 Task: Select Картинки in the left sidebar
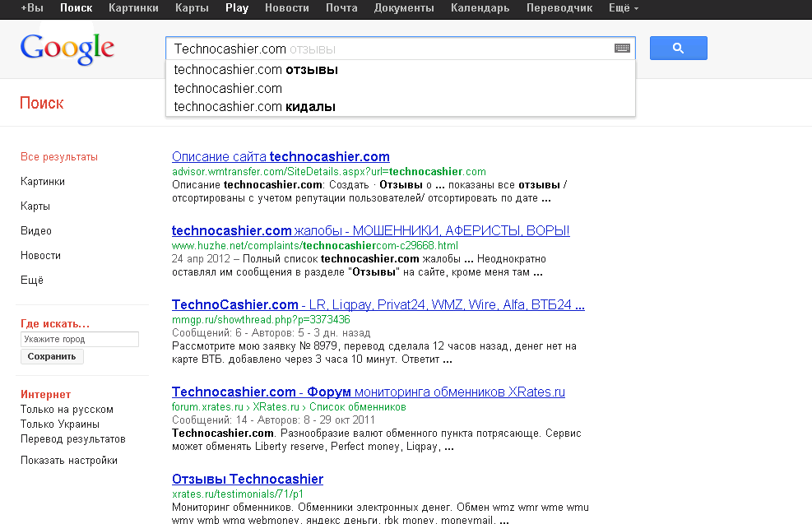(x=43, y=182)
